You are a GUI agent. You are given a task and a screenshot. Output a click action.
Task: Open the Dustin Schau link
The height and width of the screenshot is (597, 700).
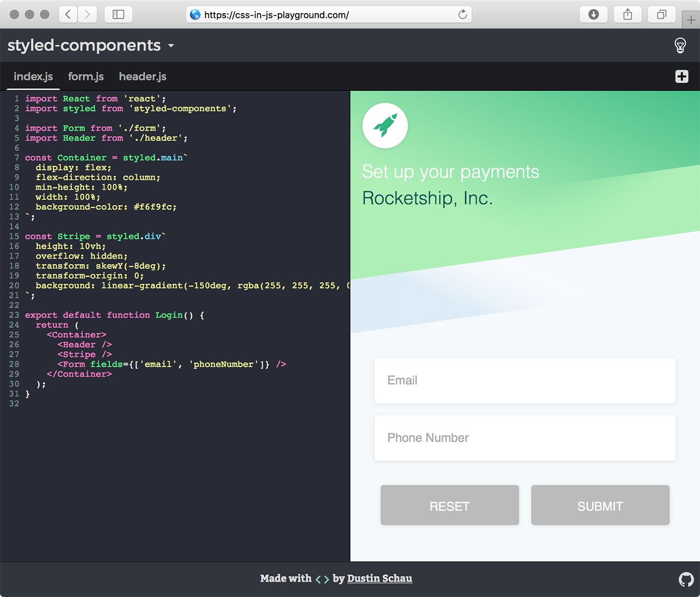(380, 578)
